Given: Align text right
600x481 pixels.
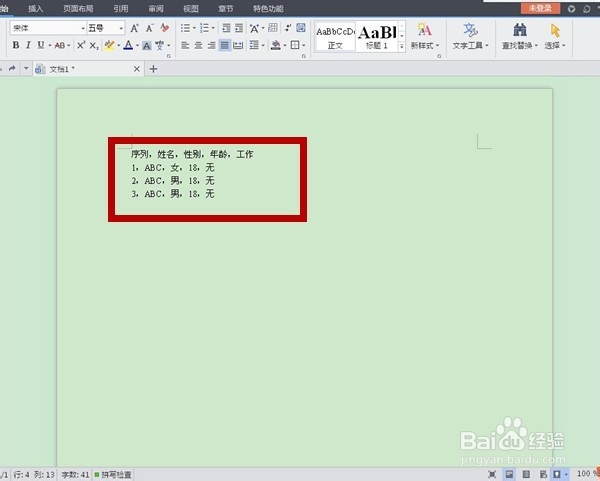Looking at the screenshot, I should (211, 46).
